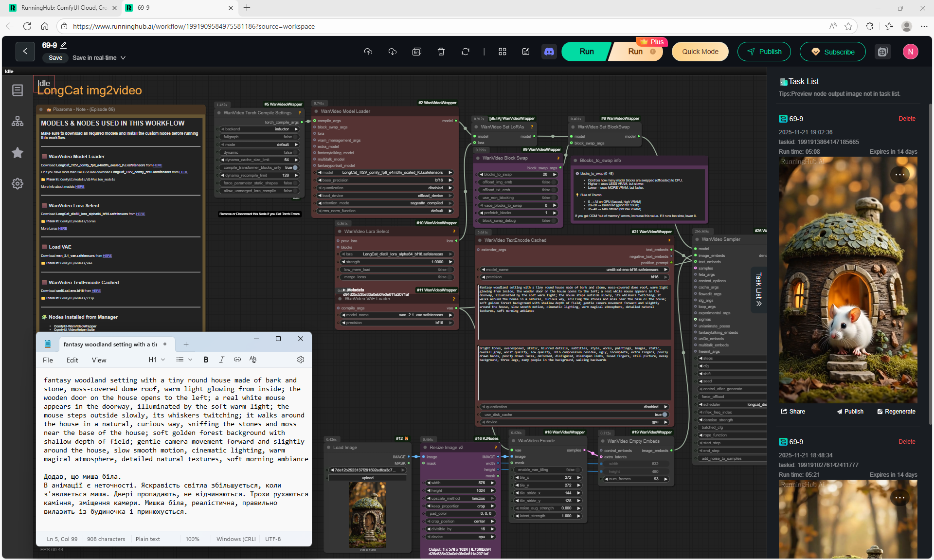The image size is (934, 560).
Task: Click the trash delete icon in toolbar
Action: pyautogui.click(x=441, y=52)
